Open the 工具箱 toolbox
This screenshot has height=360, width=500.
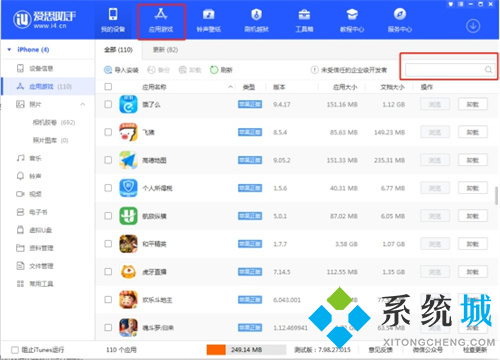[304, 20]
